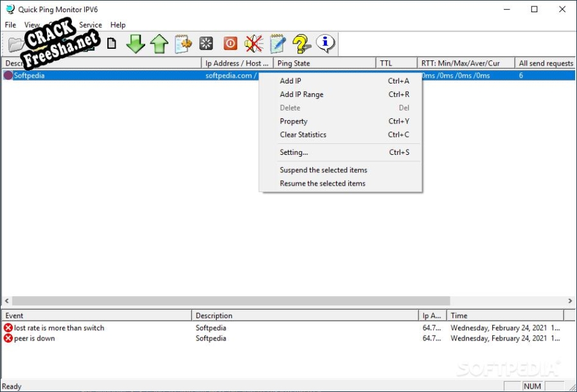Click the blue info bubble icon
Screen dimensions: 577x392
(325, 44)
